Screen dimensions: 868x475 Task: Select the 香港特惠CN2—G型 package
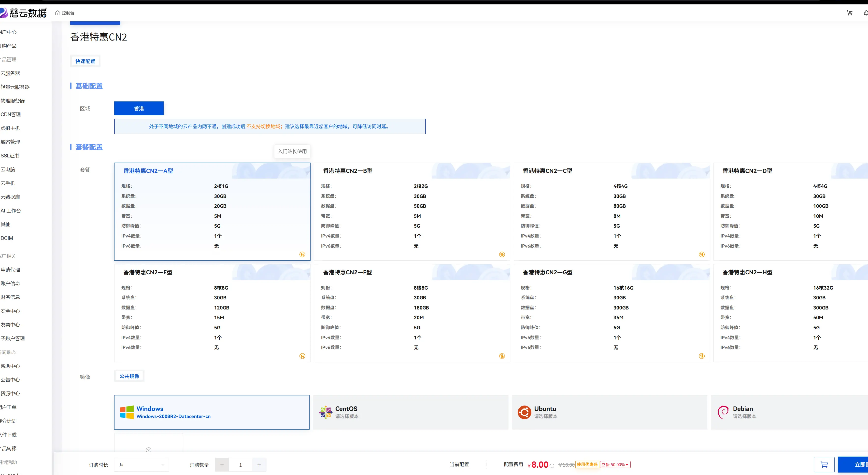tap(612, 313)
